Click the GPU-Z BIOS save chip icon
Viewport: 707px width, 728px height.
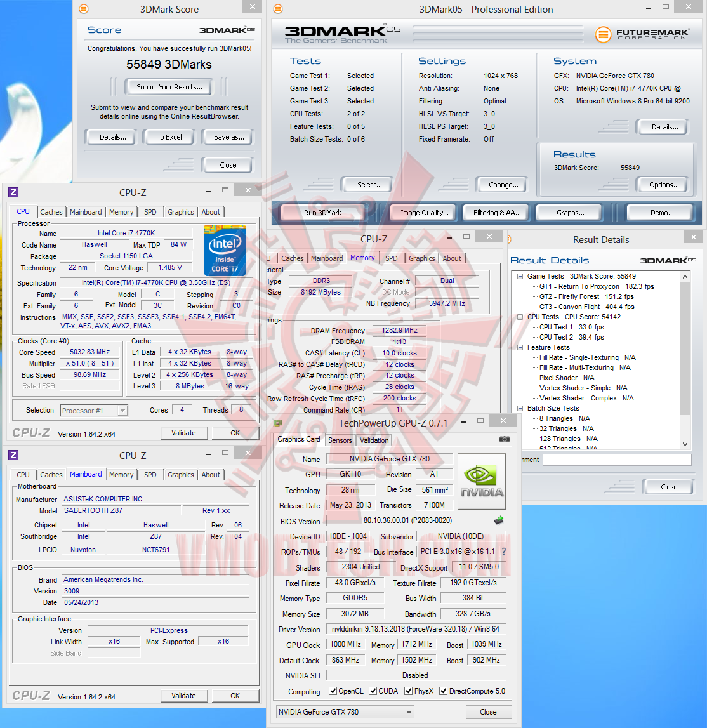click(x=499, y=520)
